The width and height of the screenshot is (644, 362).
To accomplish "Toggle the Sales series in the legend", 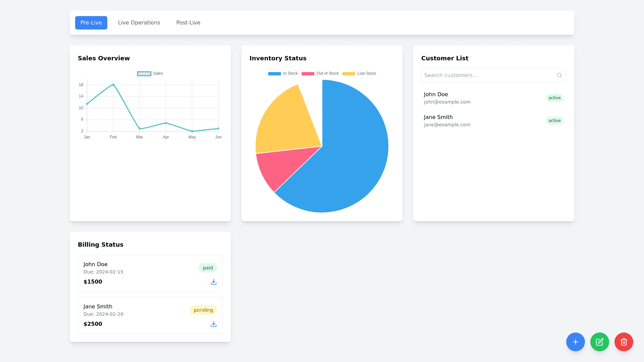I will pos(150,73).
